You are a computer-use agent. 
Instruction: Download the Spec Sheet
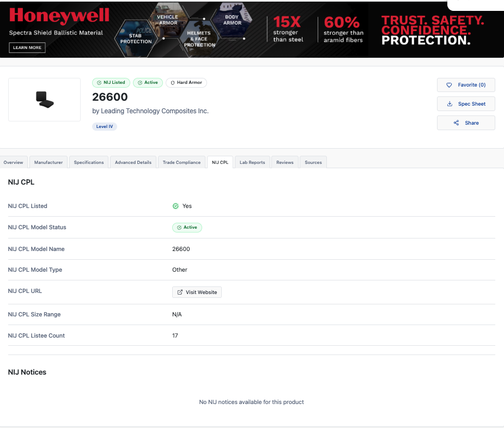(466, 104)
